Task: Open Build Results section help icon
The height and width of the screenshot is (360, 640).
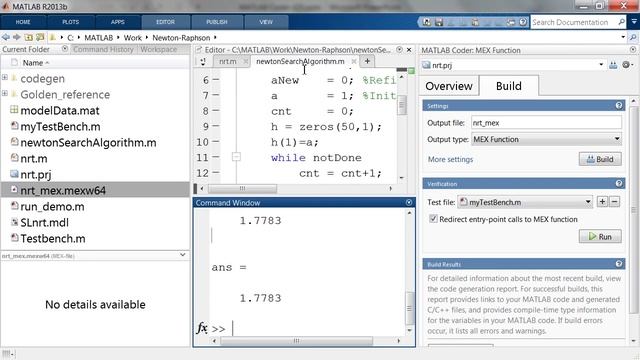Action: (619, 264)
